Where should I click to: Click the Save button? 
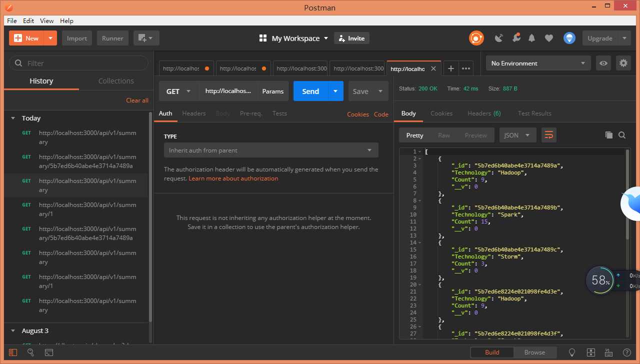tap(360, 91)
